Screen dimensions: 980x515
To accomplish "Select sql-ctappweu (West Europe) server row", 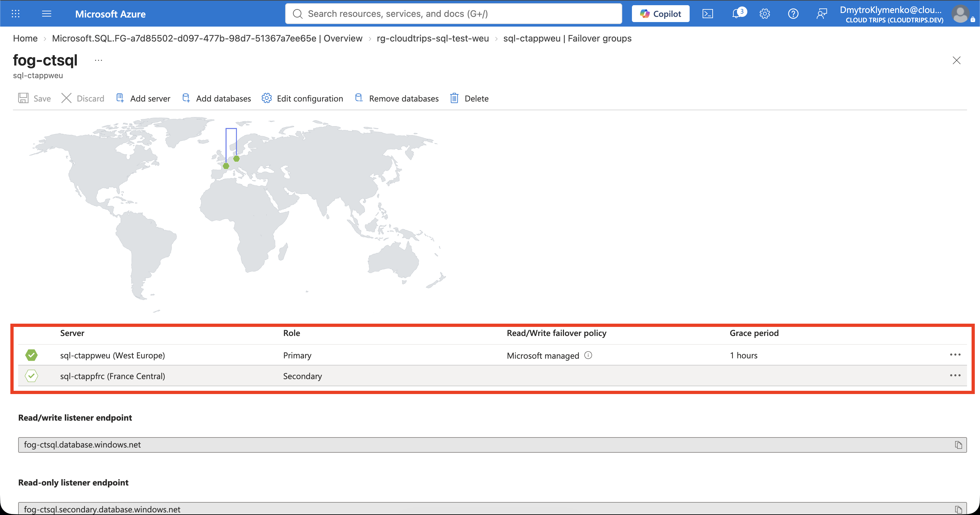I will point(492,355).
